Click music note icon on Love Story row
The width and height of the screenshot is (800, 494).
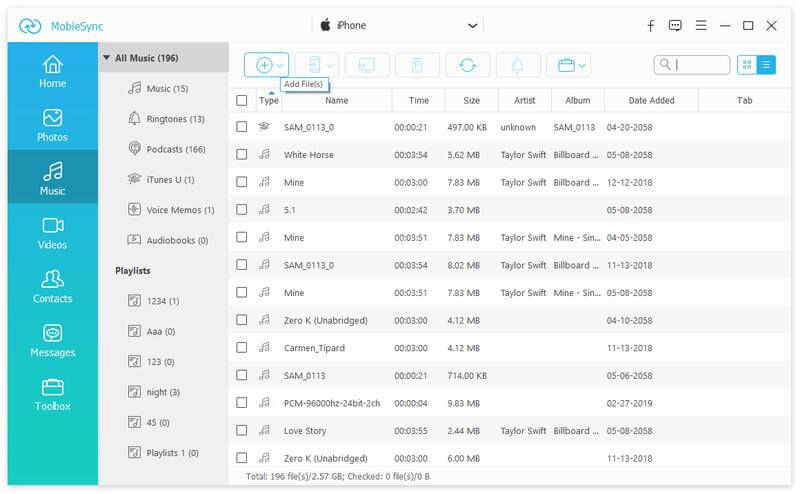click(x=264, y=430)
